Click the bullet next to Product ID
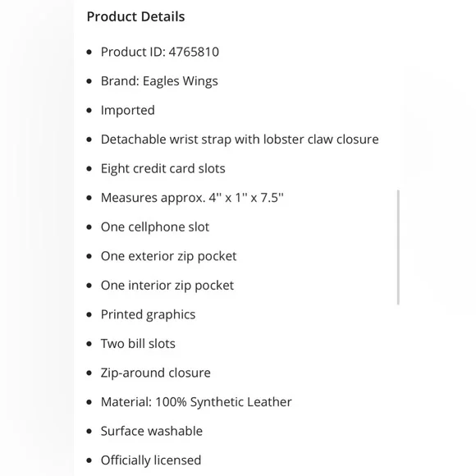This screenshot has width=476, height=476. coord(89,53)
